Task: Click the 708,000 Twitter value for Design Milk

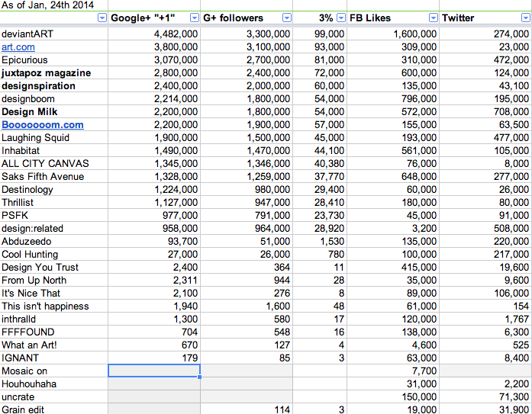Action: coord(511,112)
